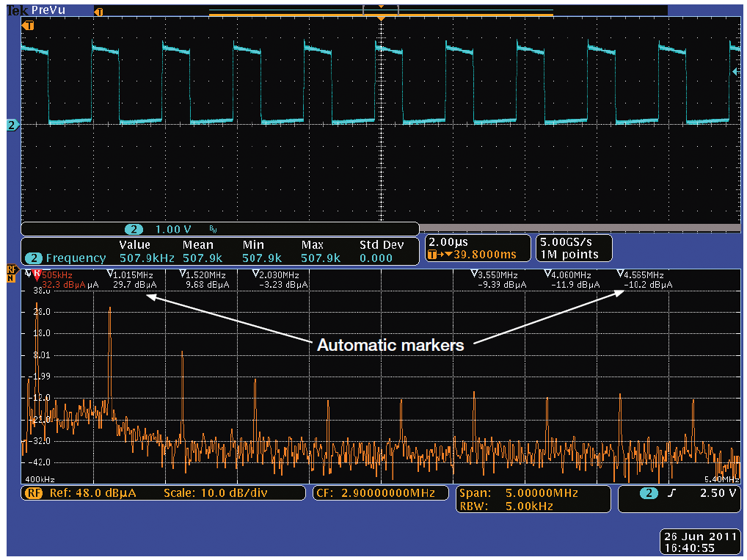Click the 2.030MHz peak marker triangle

tap(255, 274)
